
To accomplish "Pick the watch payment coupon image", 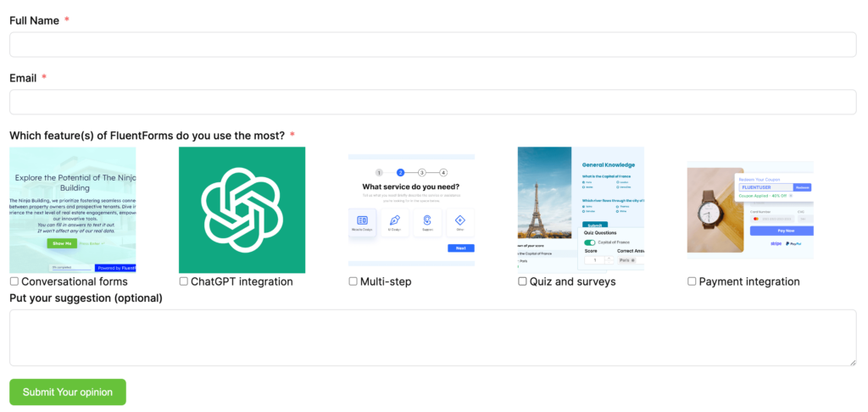I will click(750, 210).
